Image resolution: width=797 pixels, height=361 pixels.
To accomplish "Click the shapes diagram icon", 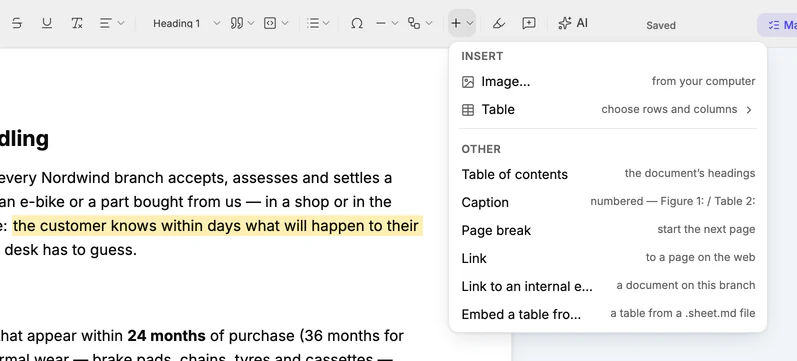I will [x=414, y=23].
